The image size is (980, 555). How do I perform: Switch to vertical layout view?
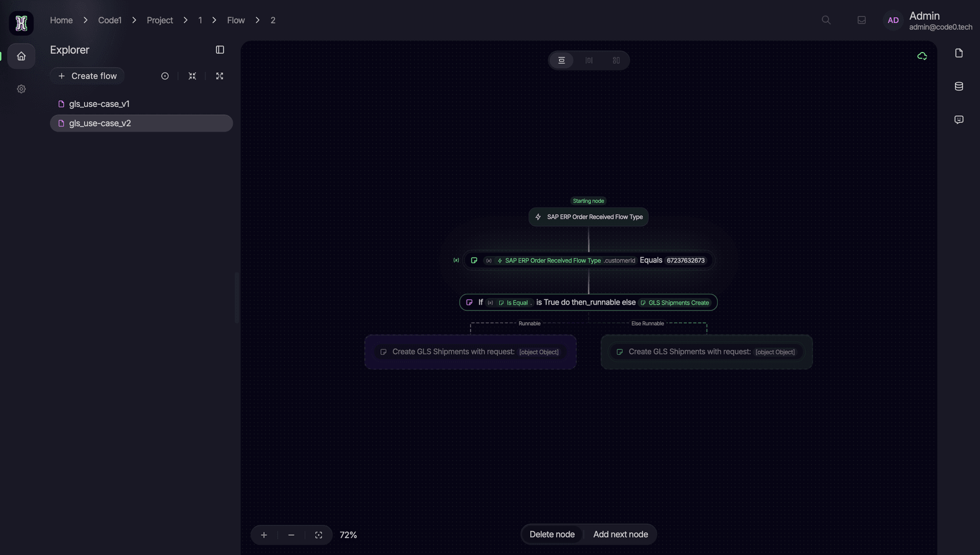(561, 60)
